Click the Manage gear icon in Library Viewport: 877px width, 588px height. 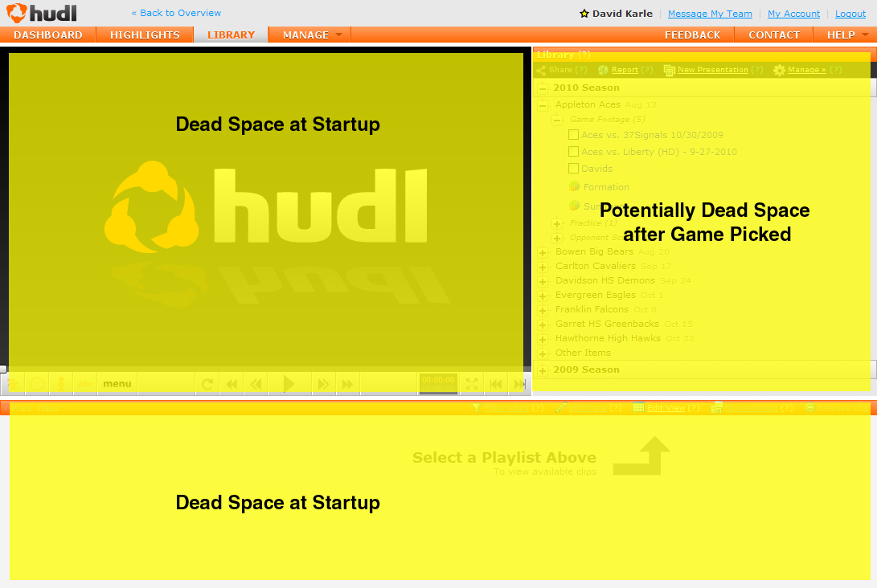click(x=779, y=71)
